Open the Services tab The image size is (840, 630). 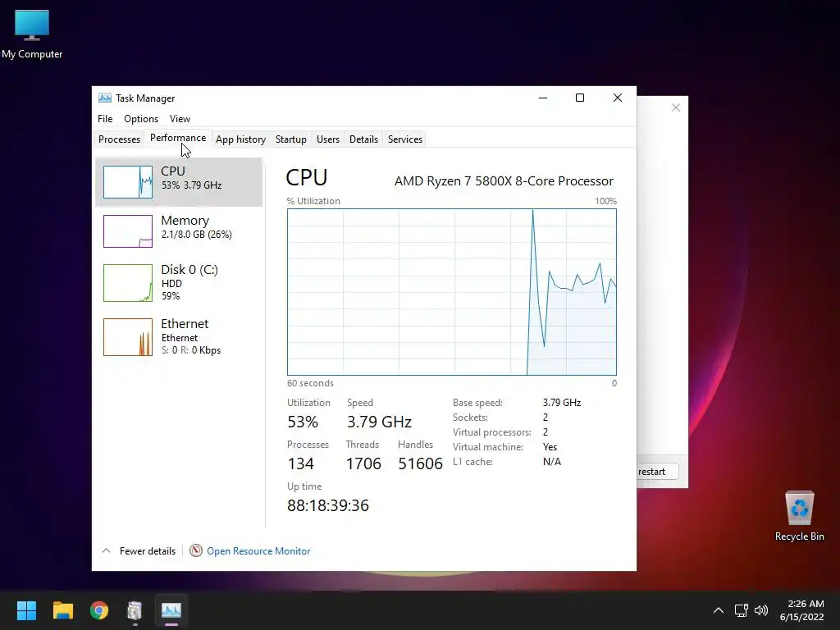coord(405,139)
